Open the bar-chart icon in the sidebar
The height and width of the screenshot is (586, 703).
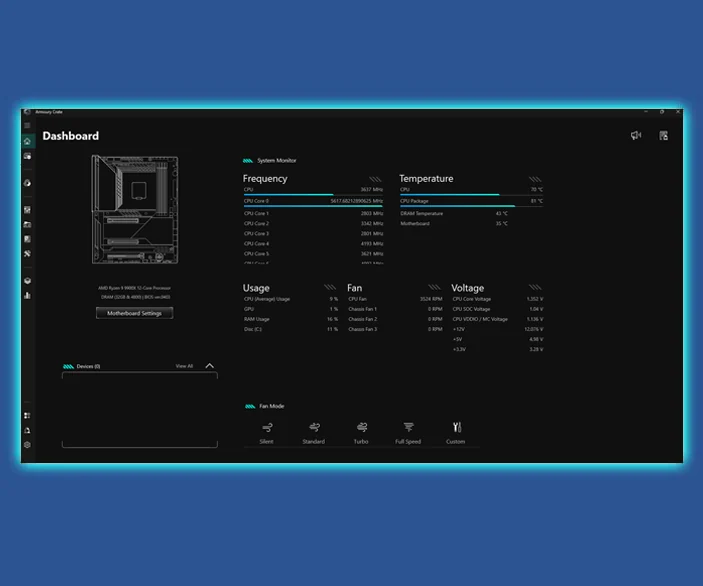[x=27, y=295]
